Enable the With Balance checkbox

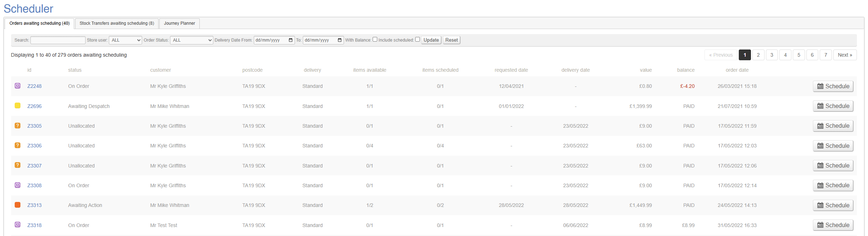click(x=375, y=39)
